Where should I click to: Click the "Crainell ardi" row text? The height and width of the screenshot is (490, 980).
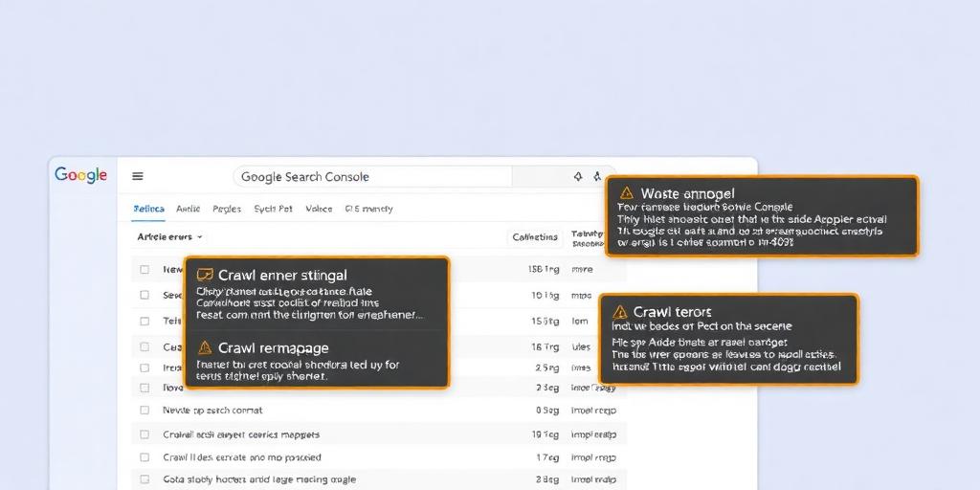(240, 434)
